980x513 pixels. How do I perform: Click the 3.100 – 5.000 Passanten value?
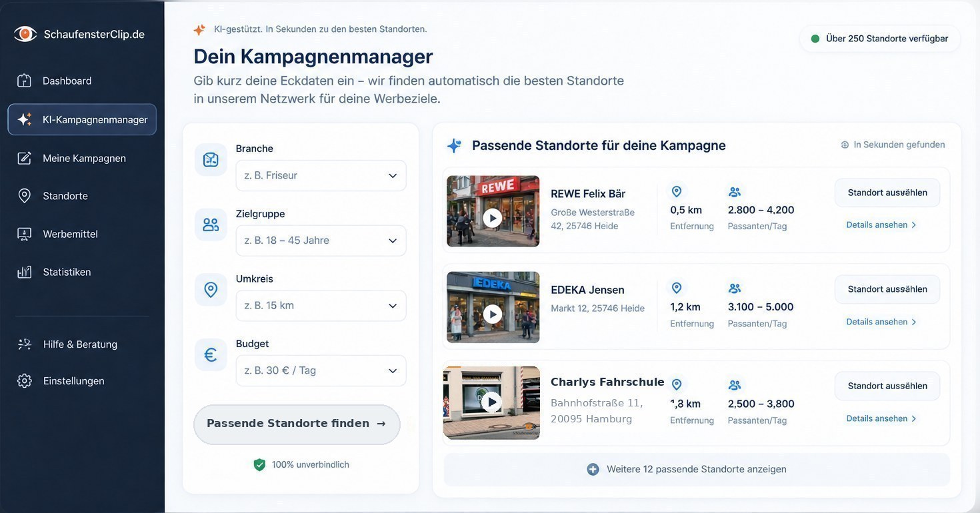(761, 307)
